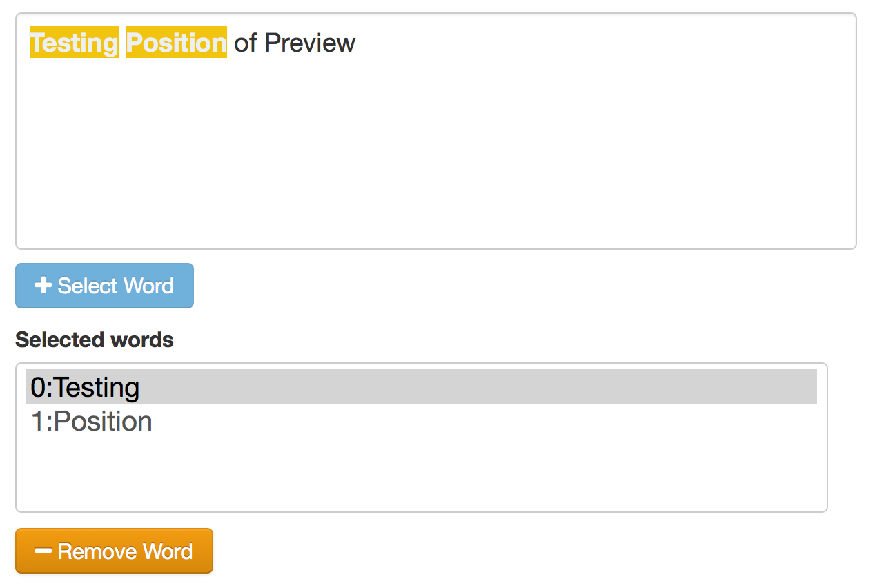
Task: Place cursor just before the word "Testing"
Action: click(30, 43)
